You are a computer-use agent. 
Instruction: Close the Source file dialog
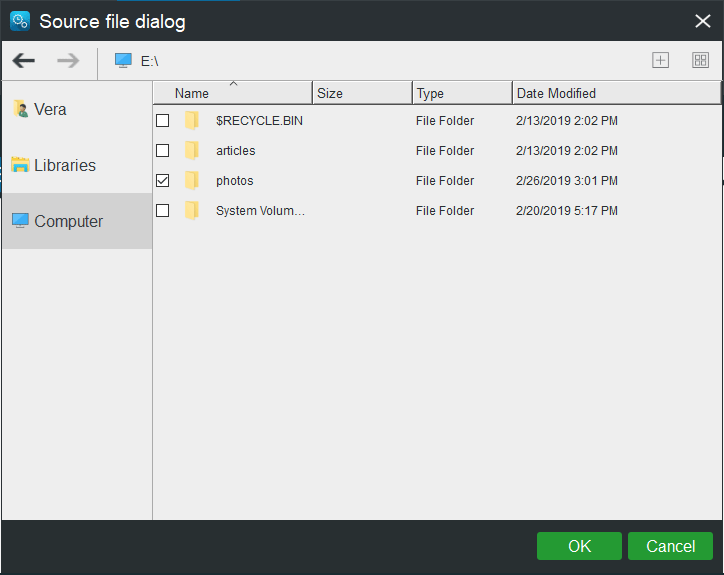703,21
